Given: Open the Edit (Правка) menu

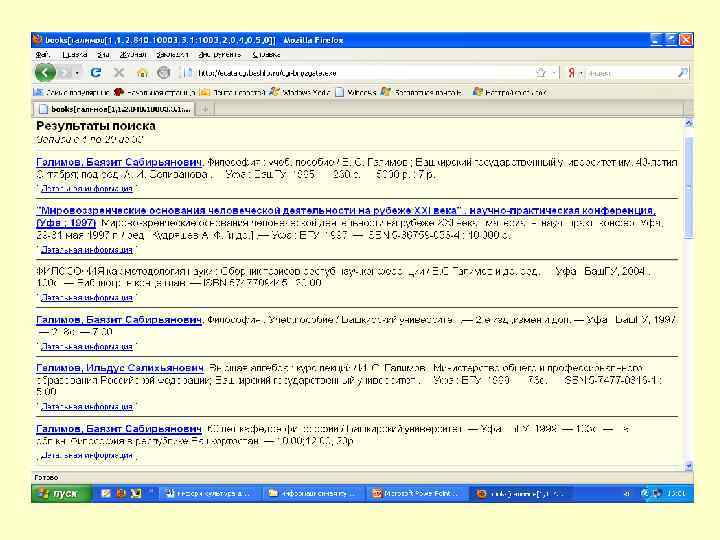Looking at the screenshot, I should point(74,55).
